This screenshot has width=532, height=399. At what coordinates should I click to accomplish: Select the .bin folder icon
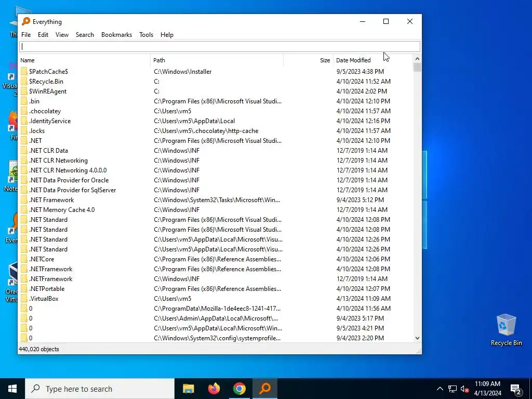click(x=24, y=101)
